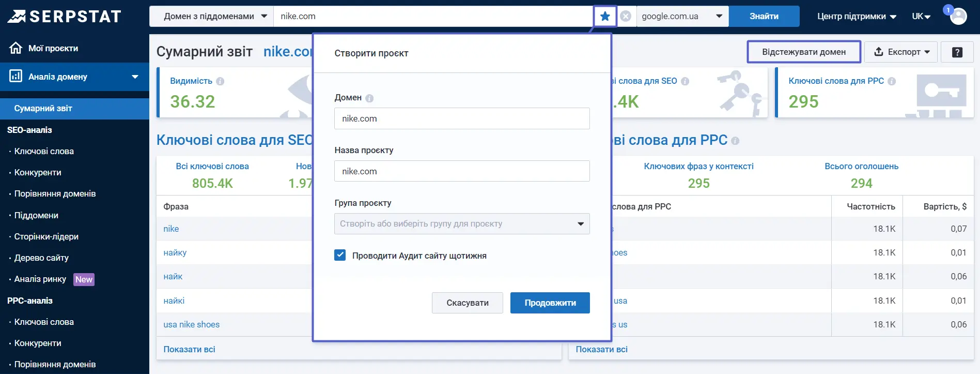Screen dimensions: 980x374
Task: Open the Група проєкту select box
Action: click(x=462, y=224)
